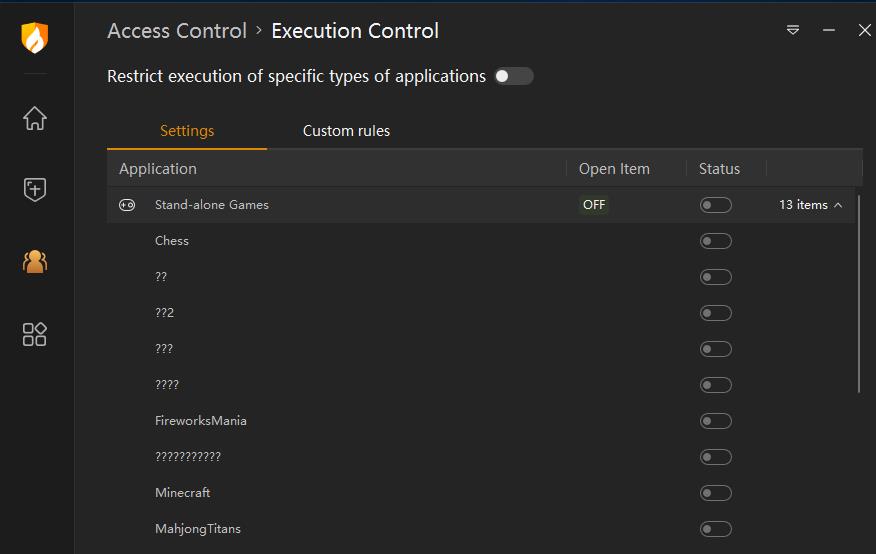Minimize the Execution Control window
This screenshot has height=554, width=876.
pyautogui.click(x=829, y=30)
